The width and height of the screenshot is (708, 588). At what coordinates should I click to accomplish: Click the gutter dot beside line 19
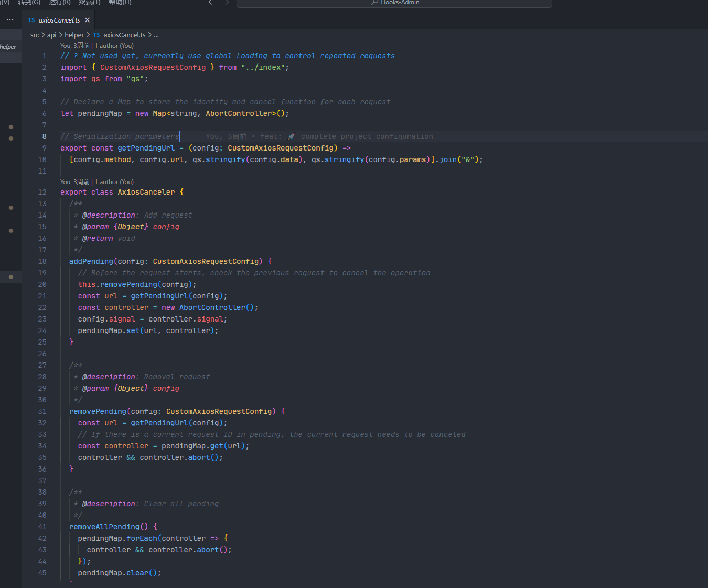coord(11,276)
